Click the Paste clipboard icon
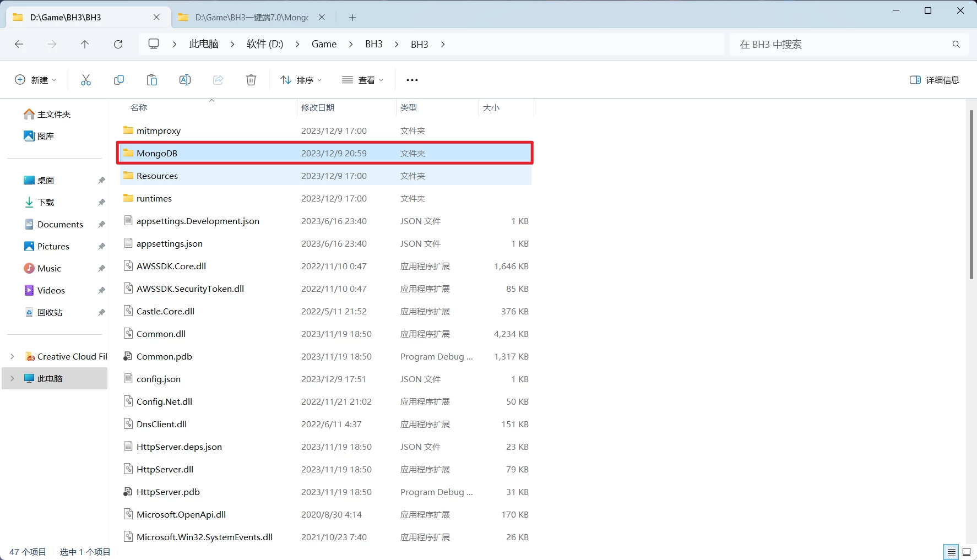The width and height of the screenshot is (977, 560). coord(152,80)
